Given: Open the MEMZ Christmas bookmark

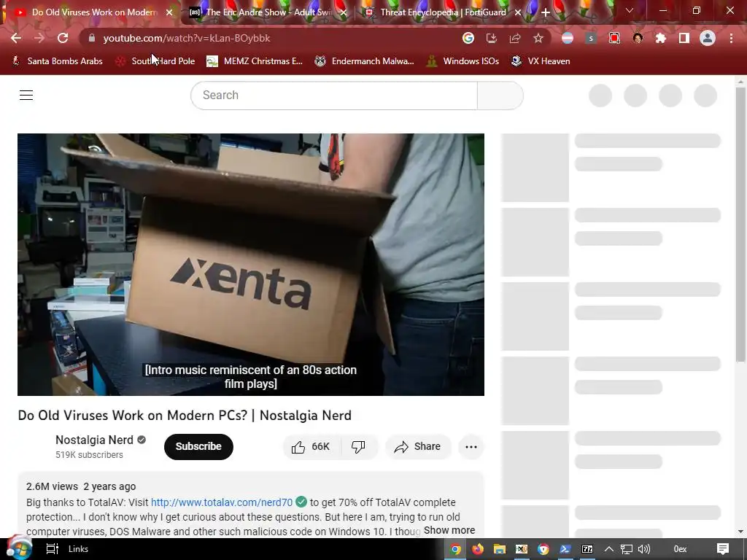Looking at the screenshot, I should coord(255,61).
